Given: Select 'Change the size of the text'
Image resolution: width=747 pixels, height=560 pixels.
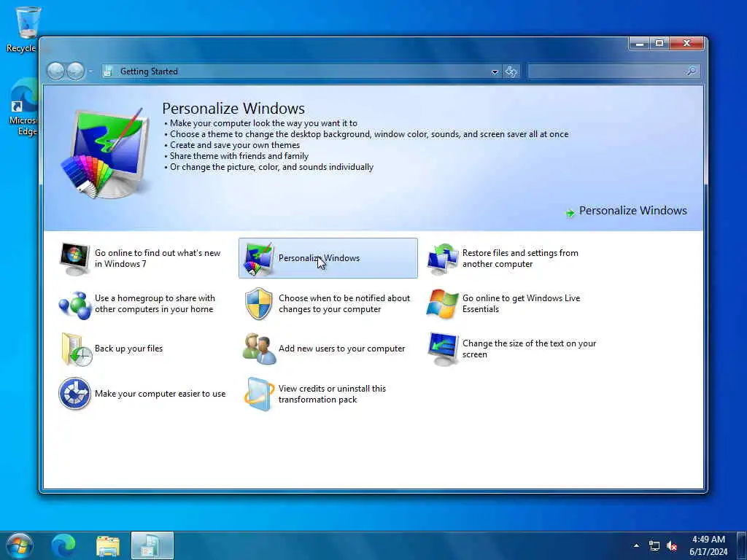Looking at the screenshot, I should click(x=529, y=349).
